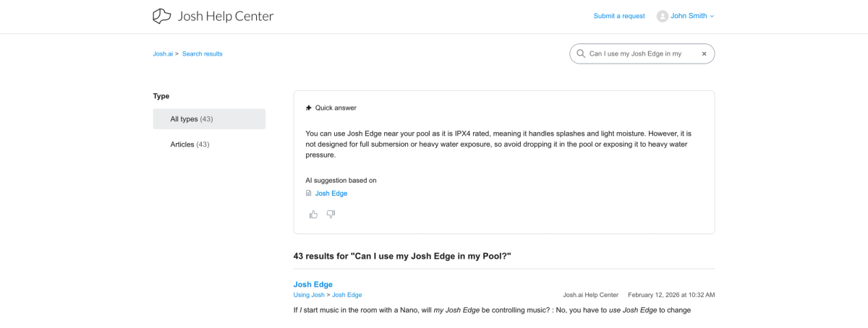Go to the Josh.ai breadcrumb link

163,54
